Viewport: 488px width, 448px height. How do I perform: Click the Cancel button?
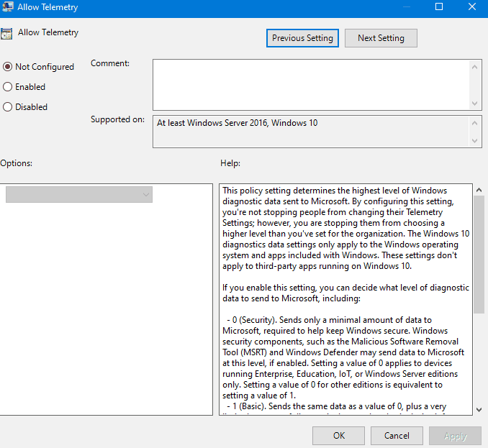click(397, 436)
